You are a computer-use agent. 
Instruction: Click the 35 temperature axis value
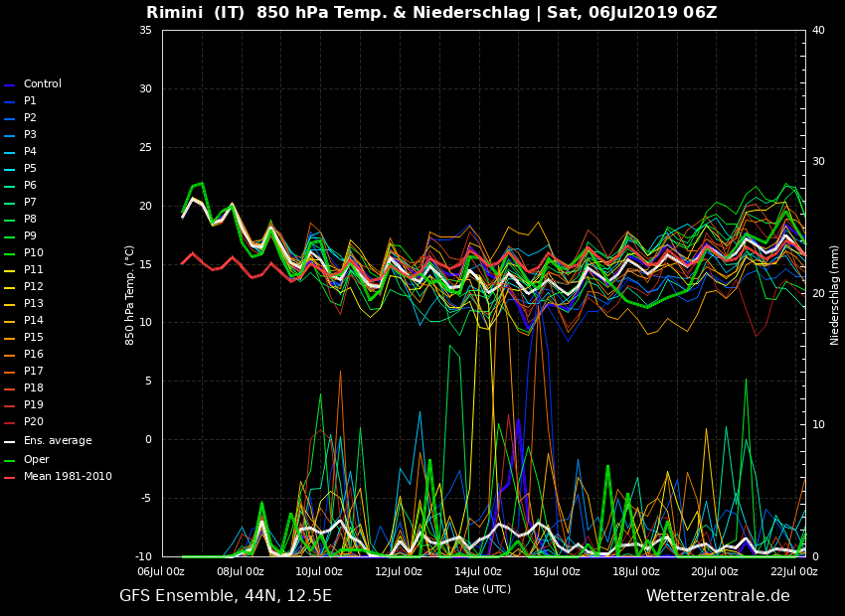pos(145,30)
